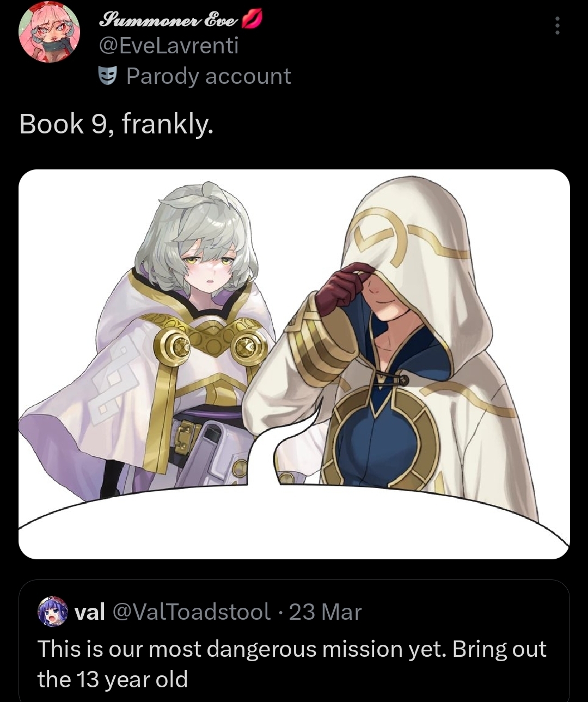Click the Parody account label
Image resolution: width=588 pixels, height=702 pixels.
[209, 76]
